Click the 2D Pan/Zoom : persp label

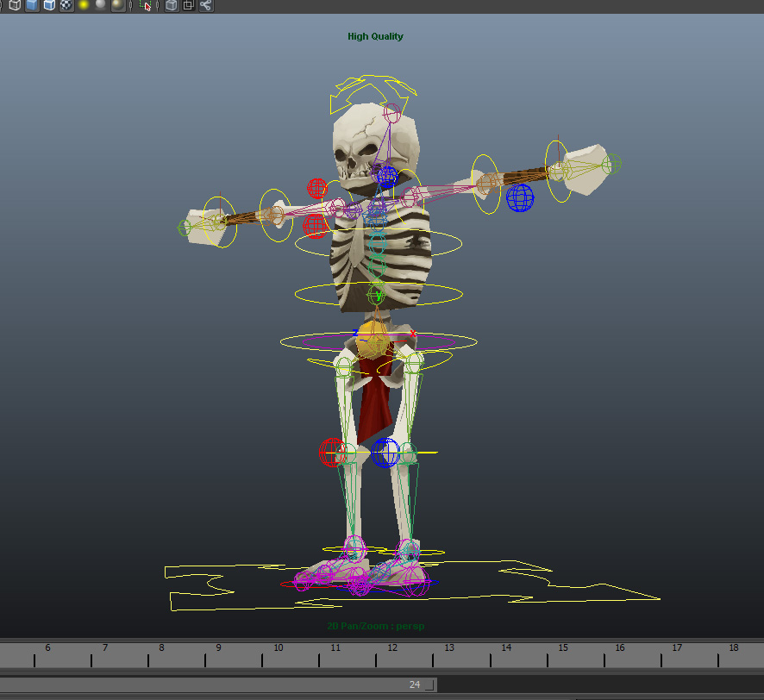[376, 626]
